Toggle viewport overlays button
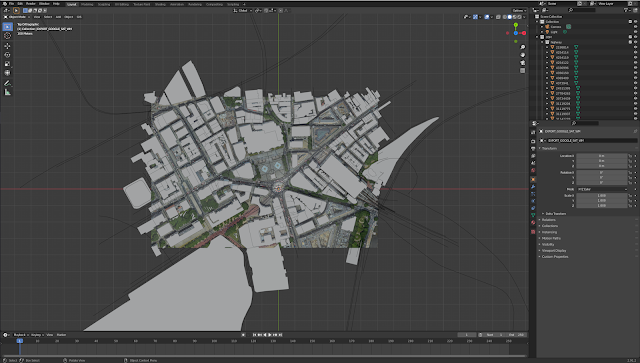 tap(487, 17)
